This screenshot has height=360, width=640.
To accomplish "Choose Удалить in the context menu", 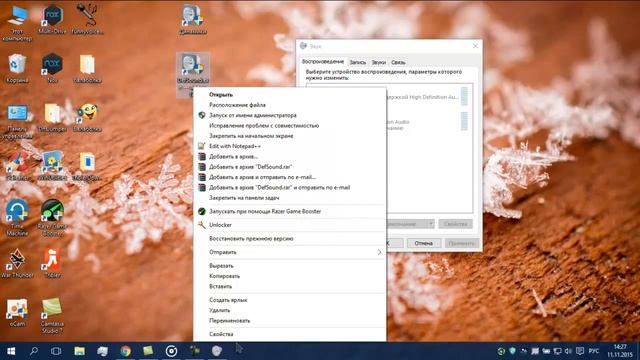I will coord(290,310).
